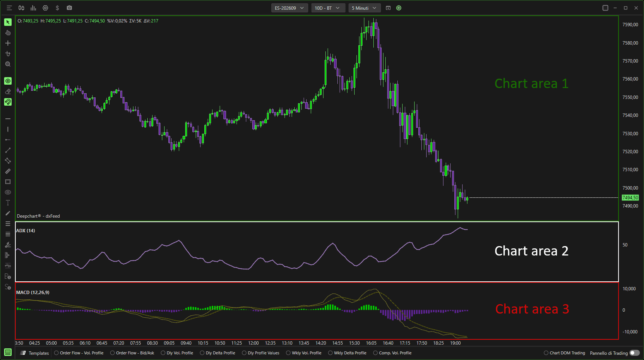Click the green monitor icon at bottom-left

coord(7,352)
